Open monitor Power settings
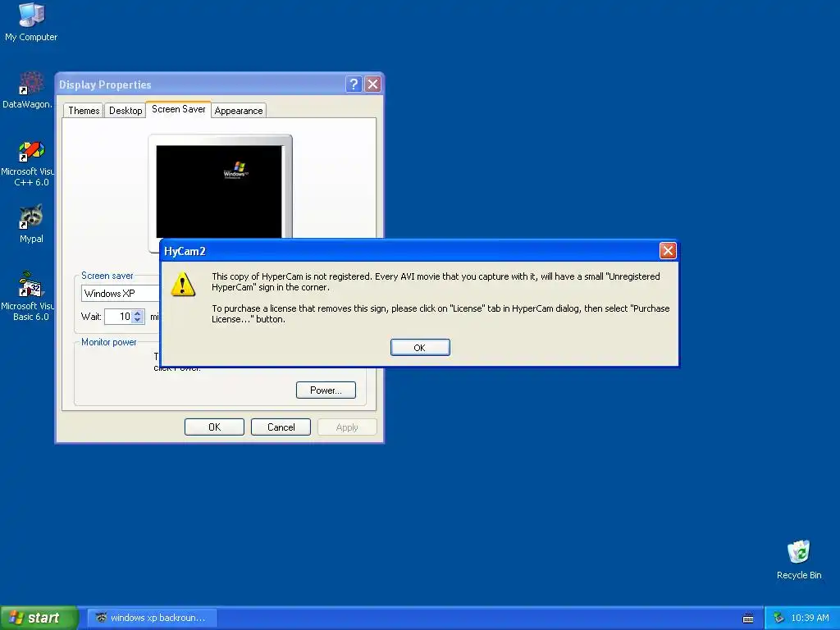The image size is (840, 630). pos(326,390)
